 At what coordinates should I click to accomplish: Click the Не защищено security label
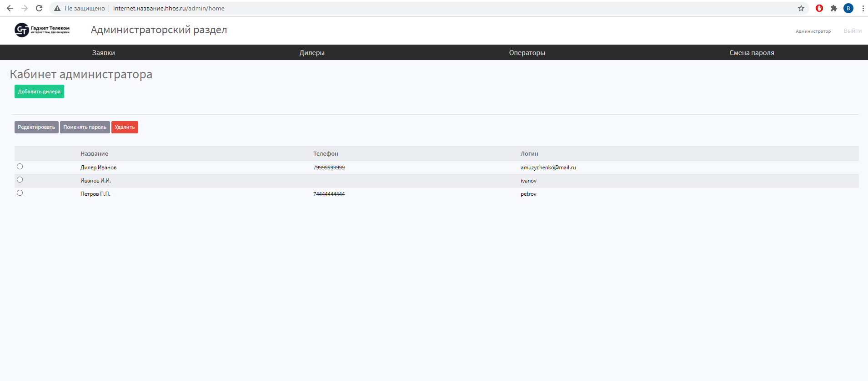click(x=85, y=8)
